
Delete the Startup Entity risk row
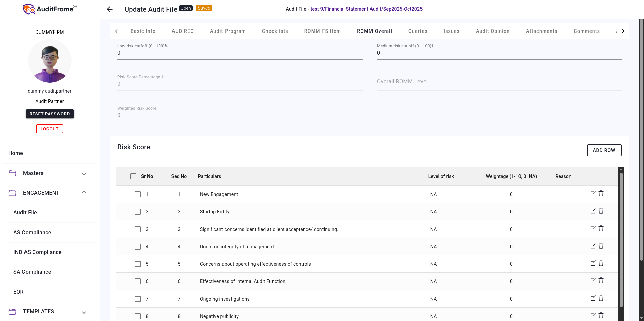[601, 211]
